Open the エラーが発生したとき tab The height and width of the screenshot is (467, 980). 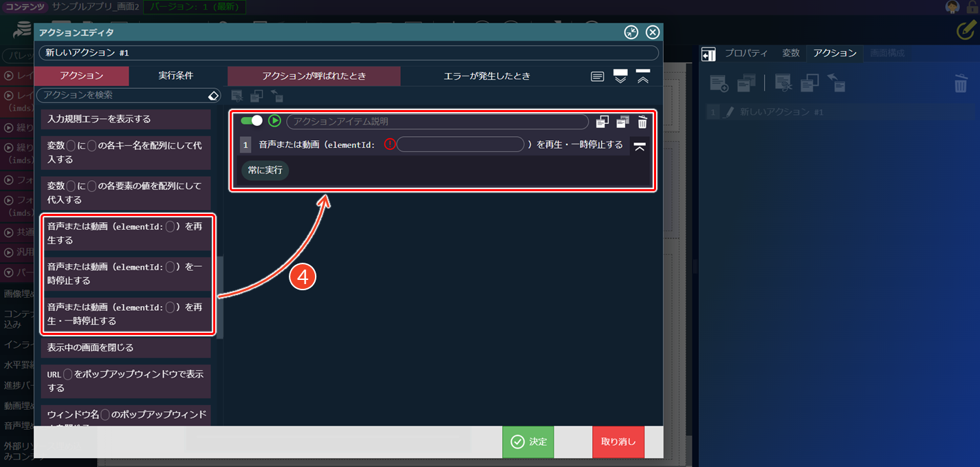pos(486,76)
